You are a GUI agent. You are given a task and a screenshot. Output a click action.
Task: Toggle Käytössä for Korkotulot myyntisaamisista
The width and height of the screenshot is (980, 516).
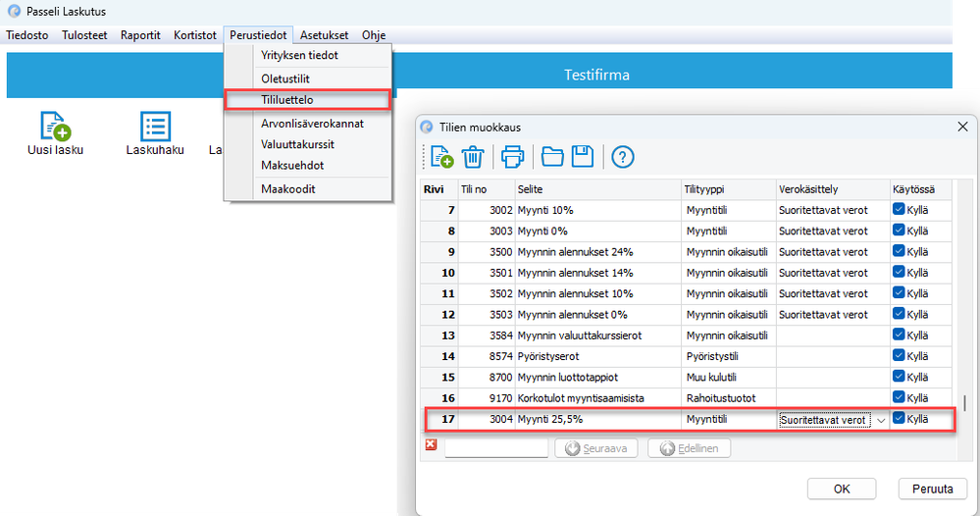tap(899, 397)
